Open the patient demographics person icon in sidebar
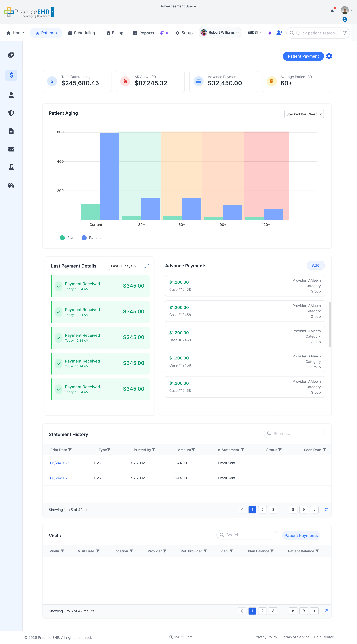This screenshot has height=644, width=357. point(11,95)
